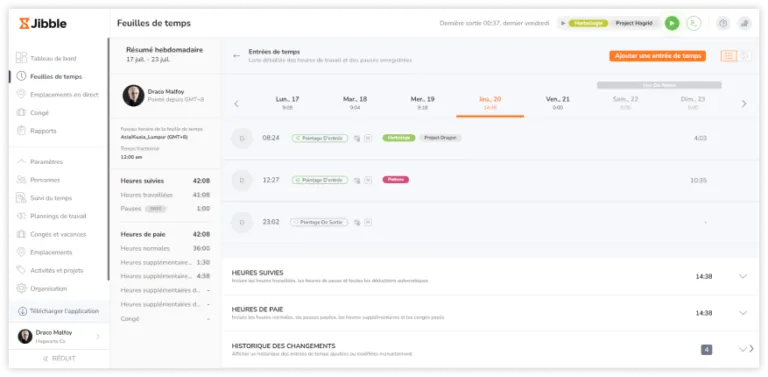Click pink Potions activity tag

point(396,180)
